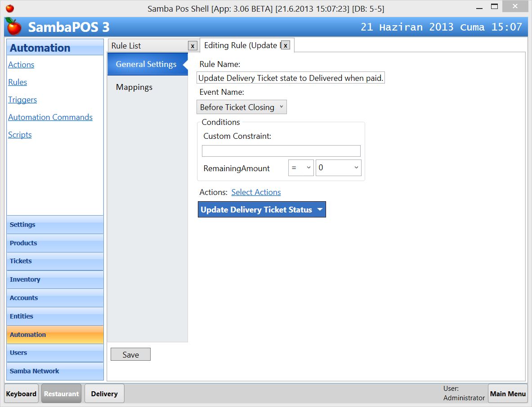
Task: Return to the Main Menu
Action: pos(508,393)
